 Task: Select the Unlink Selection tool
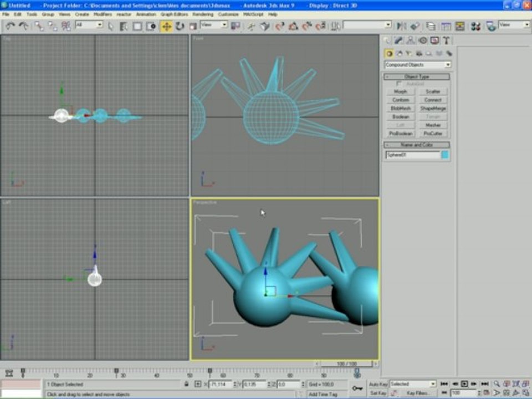(x=53, y=26)
